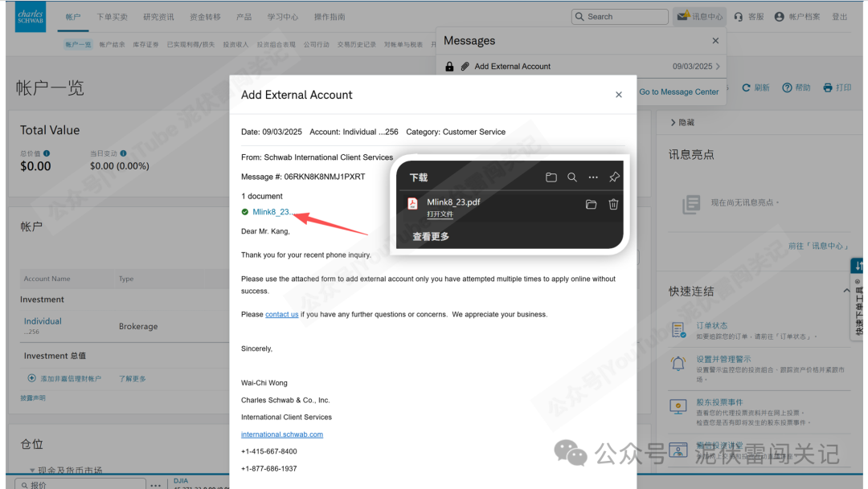Click the 设置并管理警示 bell icon
Screen dimensions: 868x489
pyautogui.click(x=678, y=364)
